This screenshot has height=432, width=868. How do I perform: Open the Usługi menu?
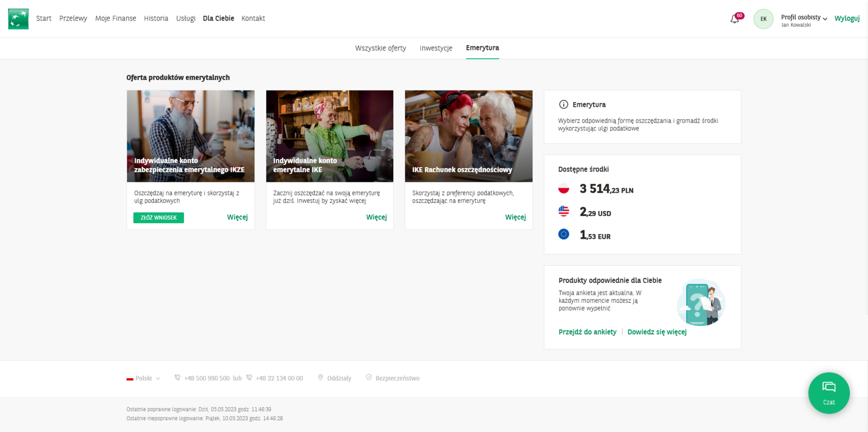click(186, 18)
